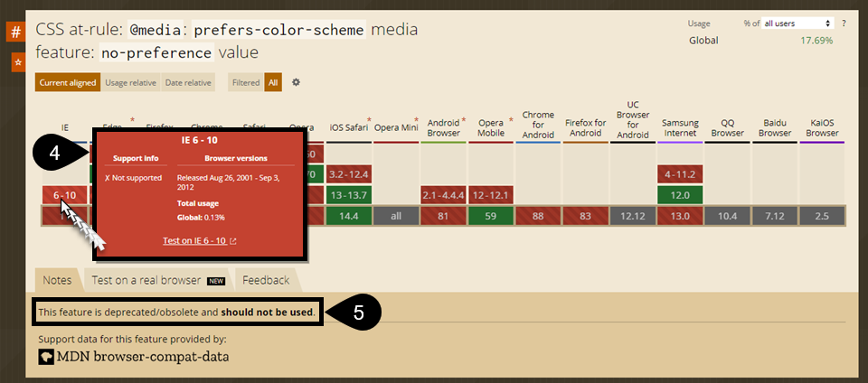Click the orange hash permalink icon
The height and width of the screenshot is (383, 868).
coord(15,33)
